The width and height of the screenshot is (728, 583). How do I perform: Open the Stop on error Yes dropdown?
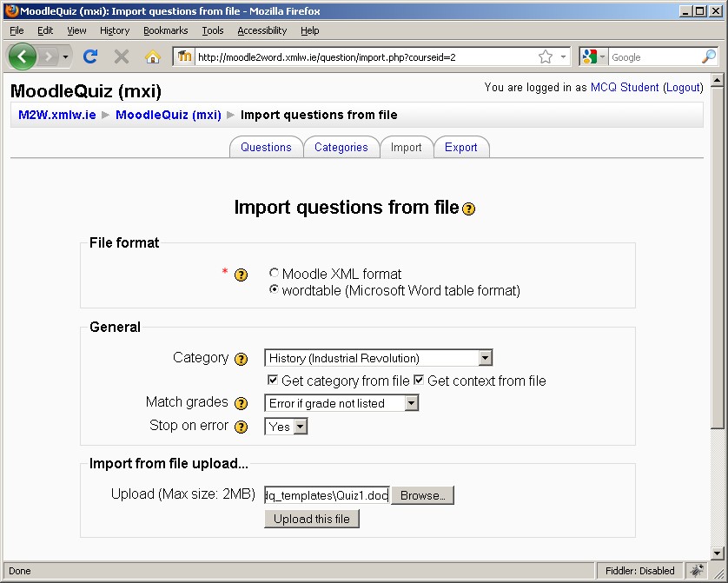point(286,426)
